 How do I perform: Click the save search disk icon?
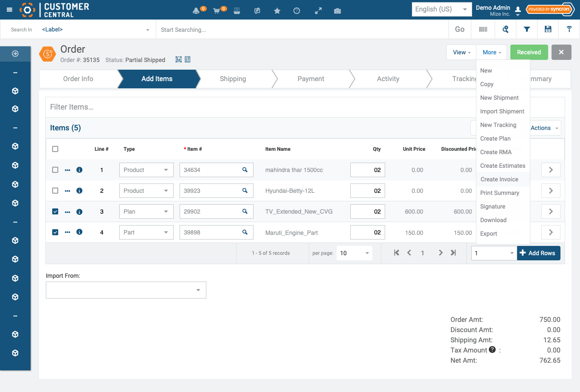tap(548, 29)
